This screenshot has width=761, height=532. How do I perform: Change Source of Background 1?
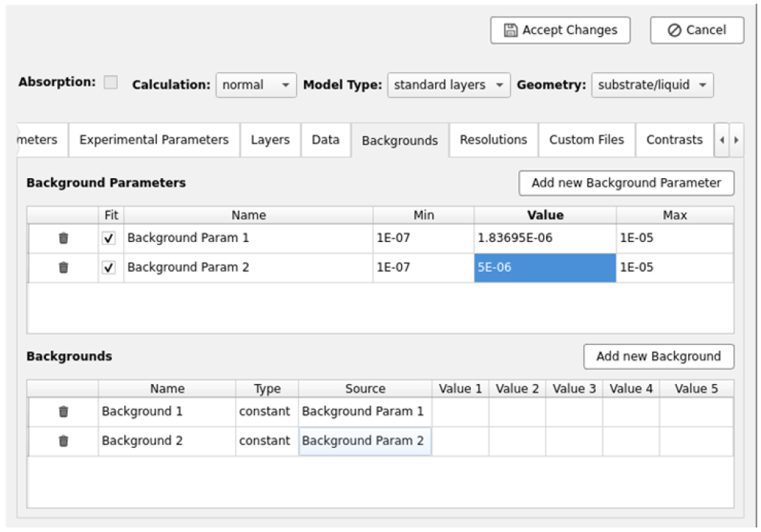pos(365,412)
